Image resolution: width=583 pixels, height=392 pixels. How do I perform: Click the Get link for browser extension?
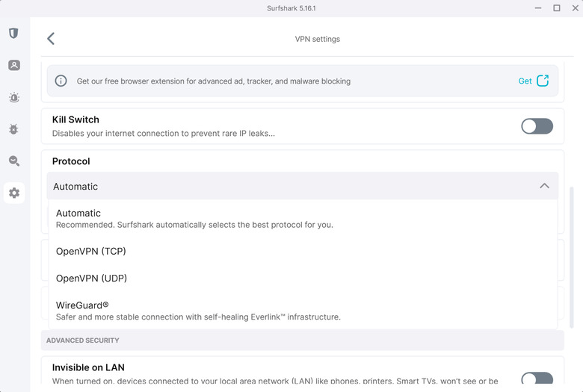tap(525, 81)
